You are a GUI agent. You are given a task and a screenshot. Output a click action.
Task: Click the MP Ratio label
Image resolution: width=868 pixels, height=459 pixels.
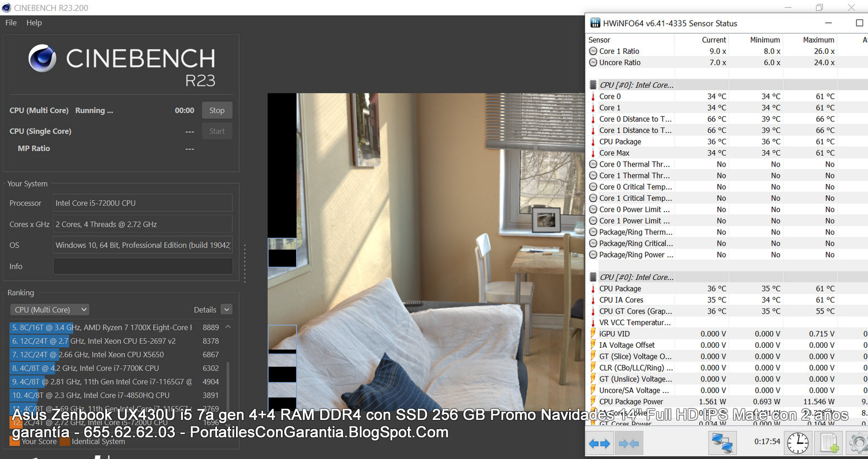click(x=34, y=149)
